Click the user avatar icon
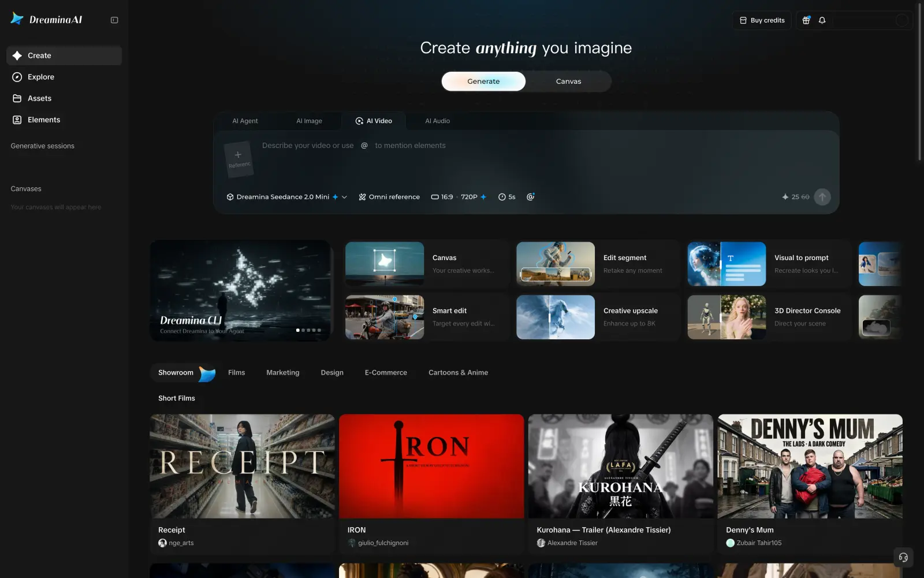 pos(901,20)
